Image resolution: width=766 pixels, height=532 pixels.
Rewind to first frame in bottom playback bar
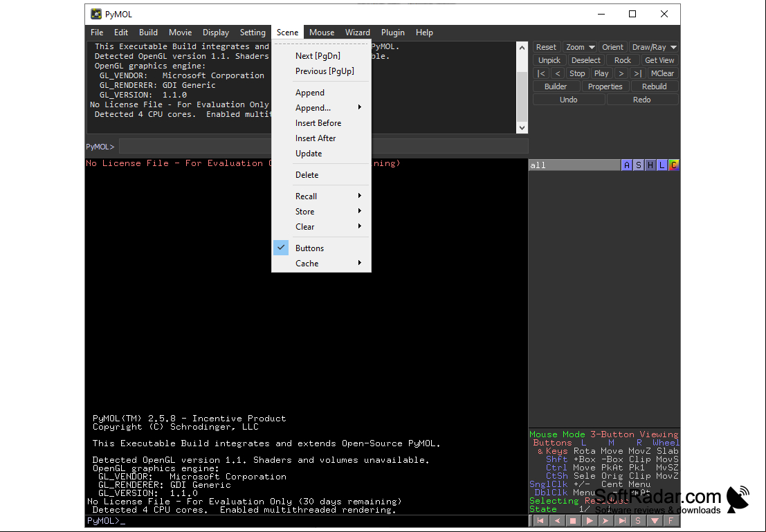point(540,521)
